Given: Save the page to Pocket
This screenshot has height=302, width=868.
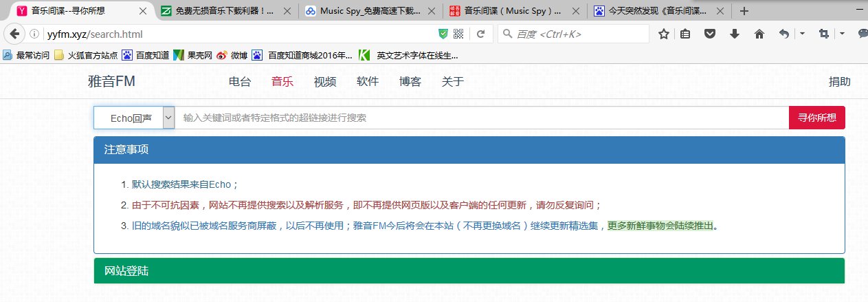Looking at the screenshot, I should click(x=711, y=34).
